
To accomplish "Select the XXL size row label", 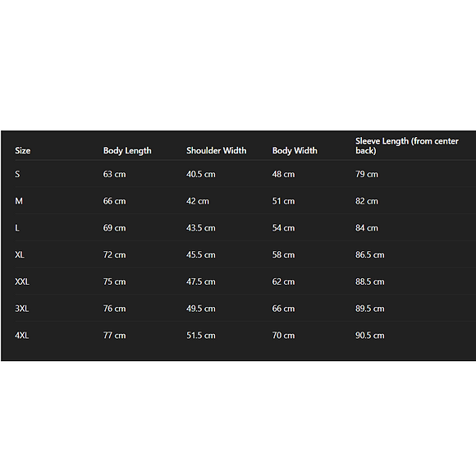I will pos(22,281).
